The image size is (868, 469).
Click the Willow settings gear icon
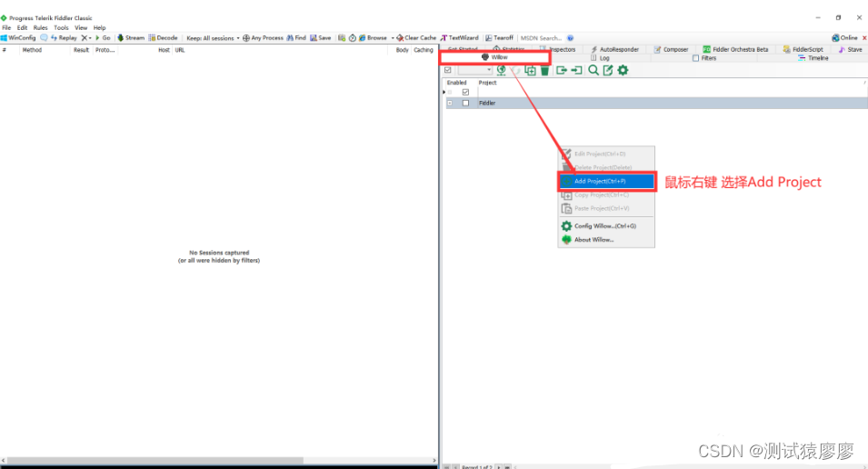[623, 70]
